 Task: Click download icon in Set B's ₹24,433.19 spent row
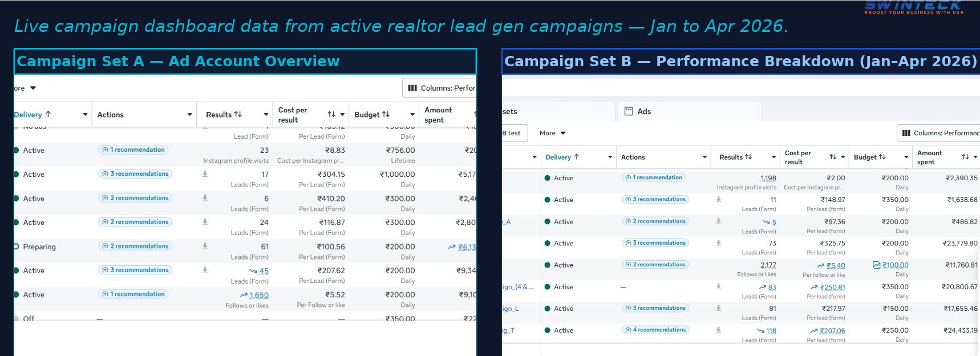click(x=719, y=330)
